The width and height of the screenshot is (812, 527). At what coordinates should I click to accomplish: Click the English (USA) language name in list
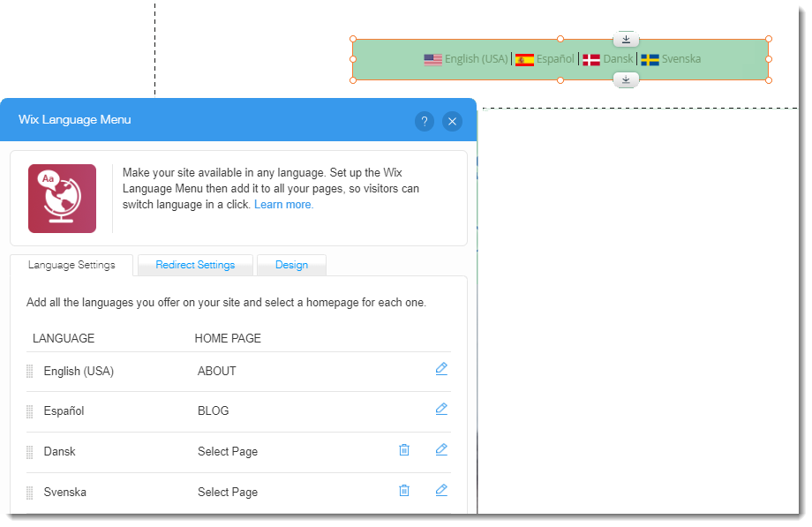(79, 371)
